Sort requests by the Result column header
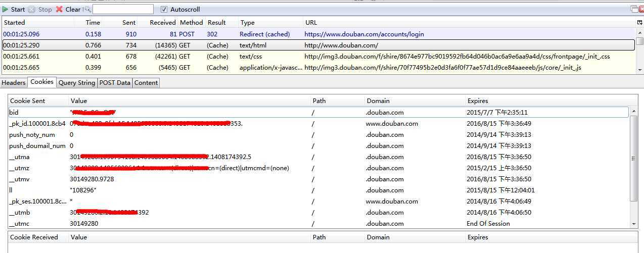This screenshot has width=644, height=253. point(216,23)
